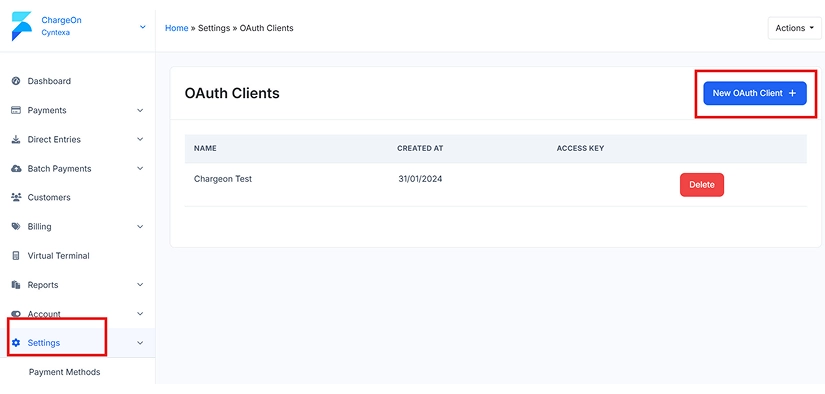This screenshot has height=394, width=825.
Task: Click the Batch Payments cloud icon
Action: coord(16,168)
